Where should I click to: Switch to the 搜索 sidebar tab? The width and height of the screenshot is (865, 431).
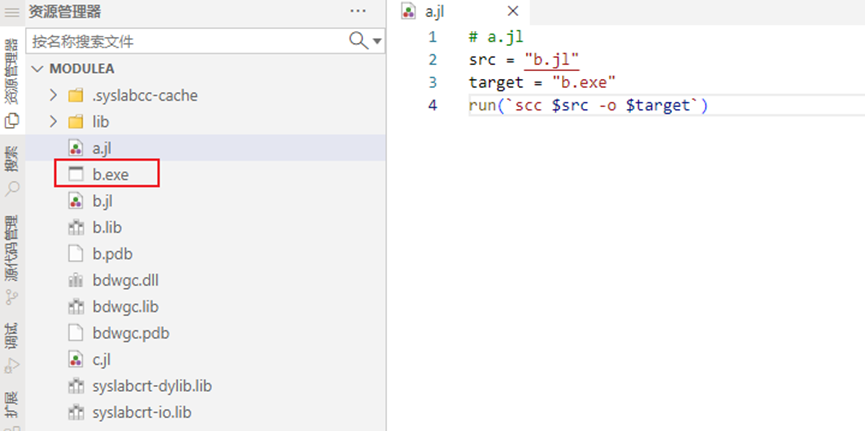(12, 171)
